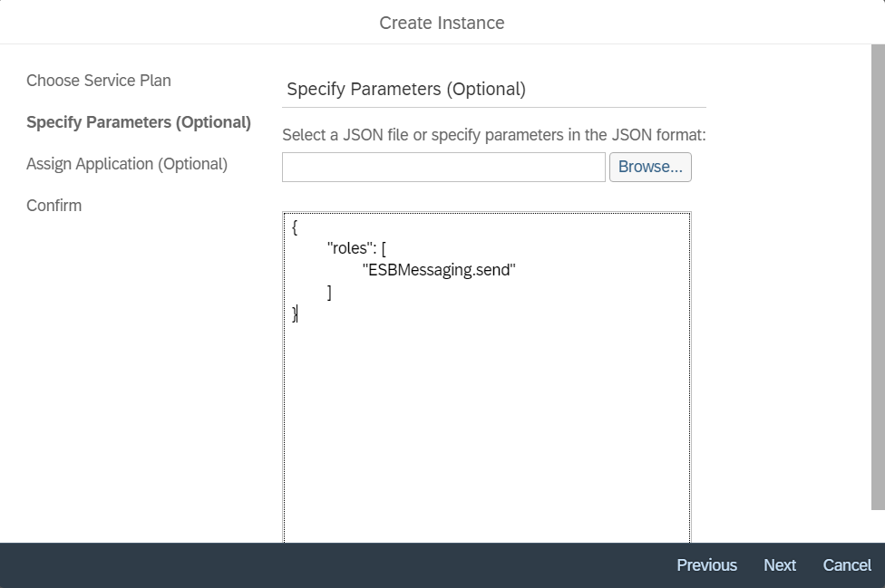Viewport: 885px width, 588px height.
Task: Click Previous in the footer bar
Action: (706, 565)
